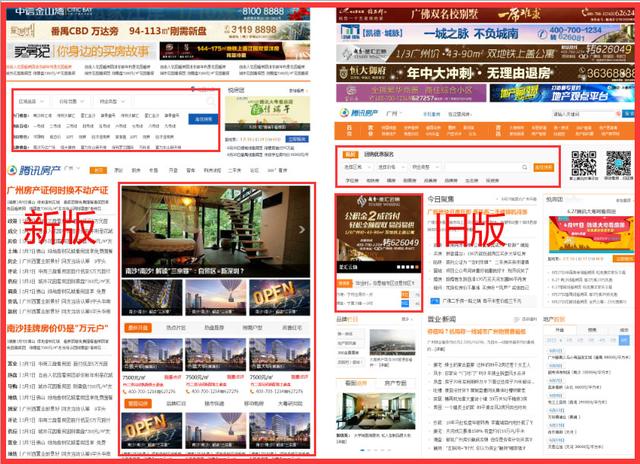
Task: Go to the previous slide with the carousel left arrow
Action: [x=132, y=229]
